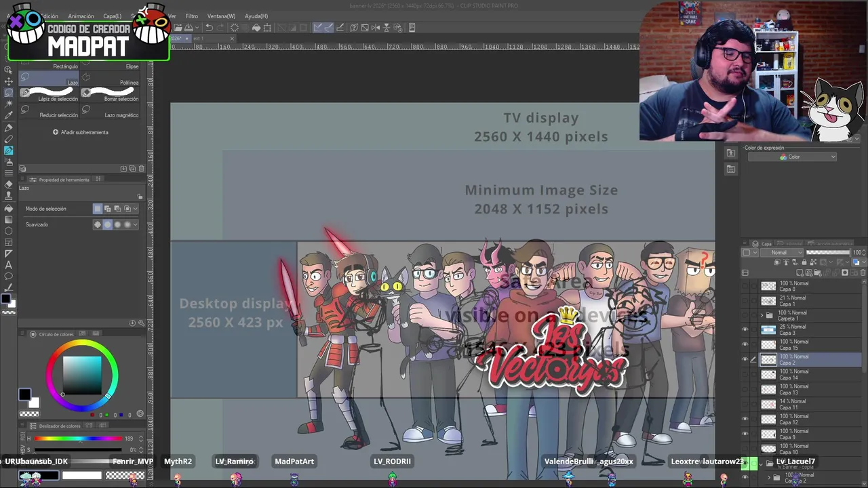The image size is (868, 488).
Task: Open Modo de selección dropdown arrow
Action: 135,209
